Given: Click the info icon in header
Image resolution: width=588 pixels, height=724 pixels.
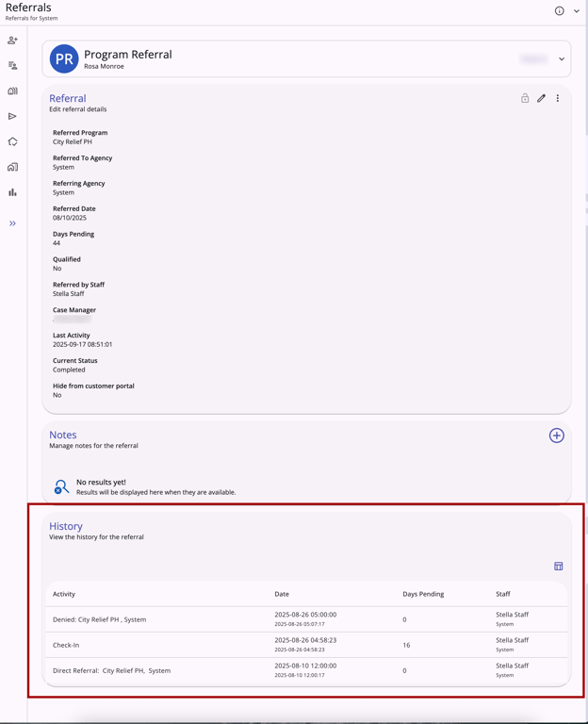Looking at the screenshot, I should pos(559,10).
